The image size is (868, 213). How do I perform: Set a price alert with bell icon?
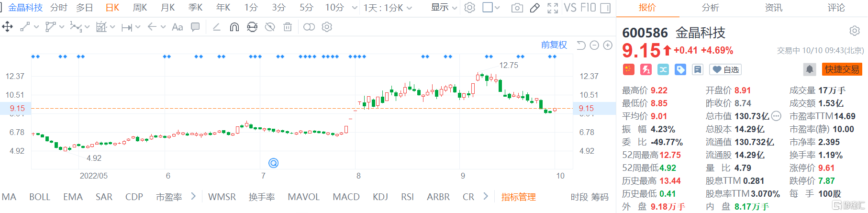[x=809, y=69]
